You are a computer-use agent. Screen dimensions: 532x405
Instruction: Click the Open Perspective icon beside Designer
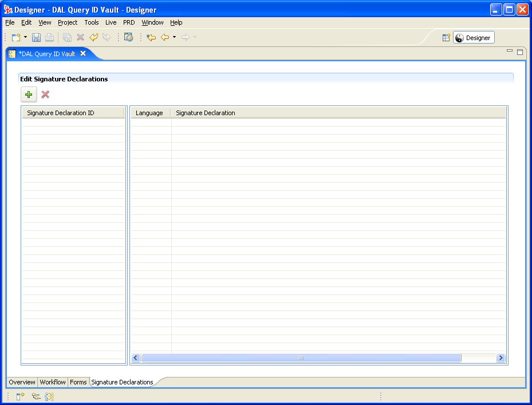[446, 38]
